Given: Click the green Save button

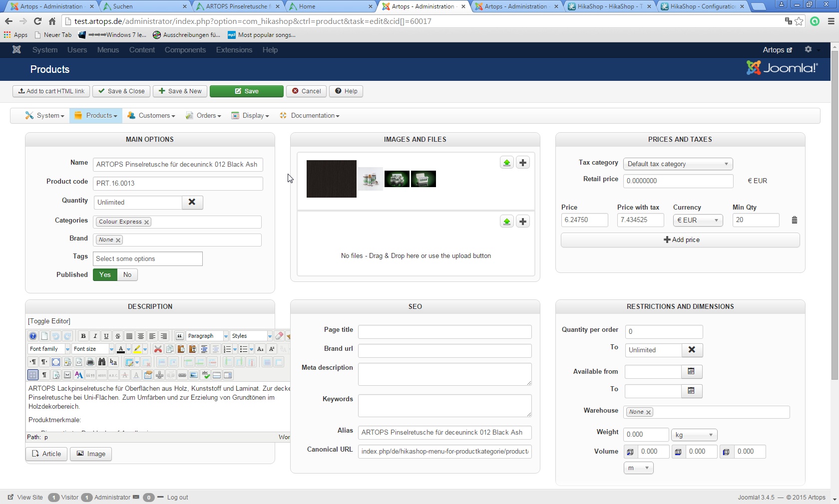Looking at the screenshot, I should (x=247, y=91).
